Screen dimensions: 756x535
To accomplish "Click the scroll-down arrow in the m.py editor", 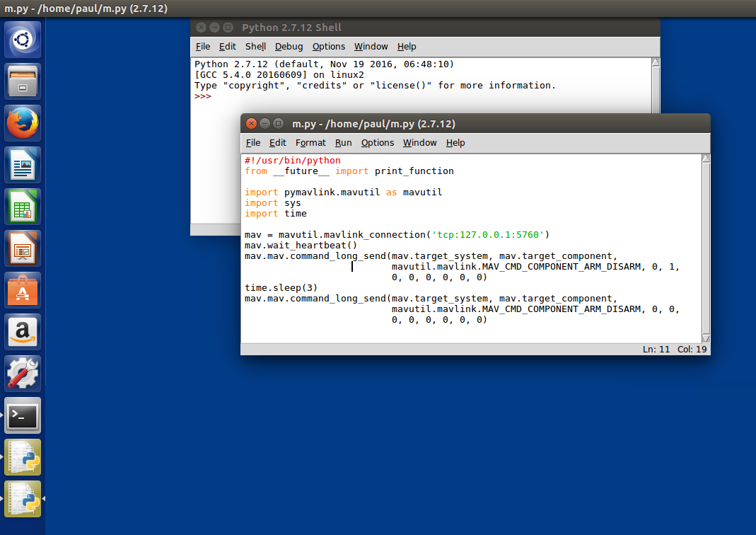I will pos(706,339).
